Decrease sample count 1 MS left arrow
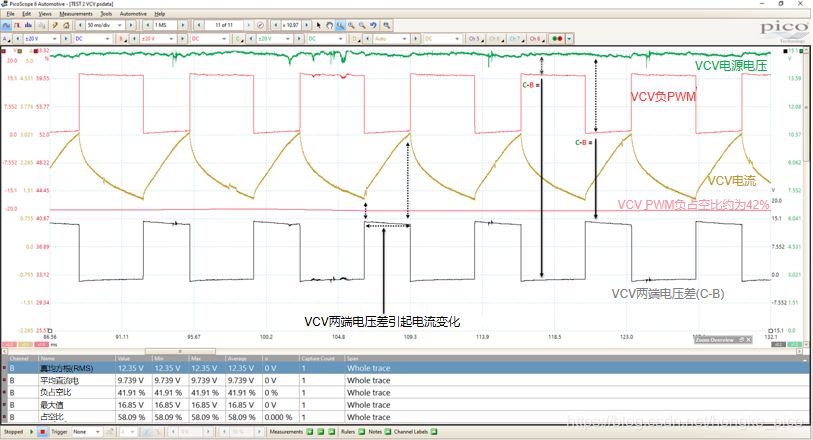Image resolution: width=813 pixels, height=440 pixels. click(x=148, y=25)
